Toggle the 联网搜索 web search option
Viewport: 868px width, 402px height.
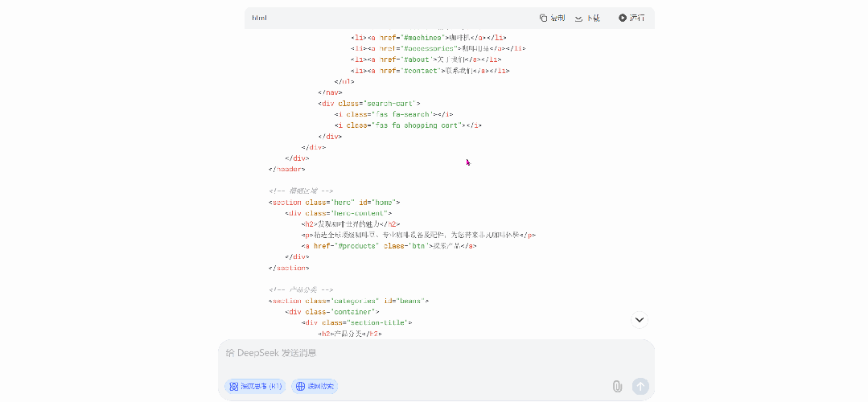point(315,387)
